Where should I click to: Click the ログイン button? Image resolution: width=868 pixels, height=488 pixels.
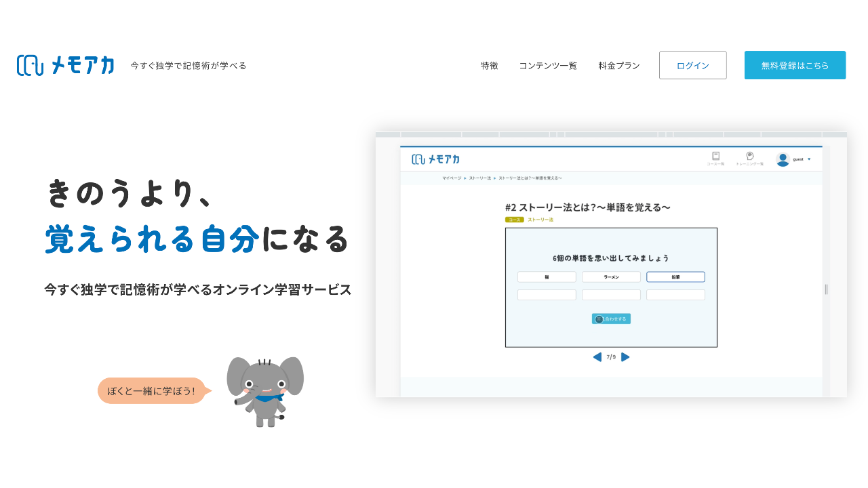tap(692, 65)
